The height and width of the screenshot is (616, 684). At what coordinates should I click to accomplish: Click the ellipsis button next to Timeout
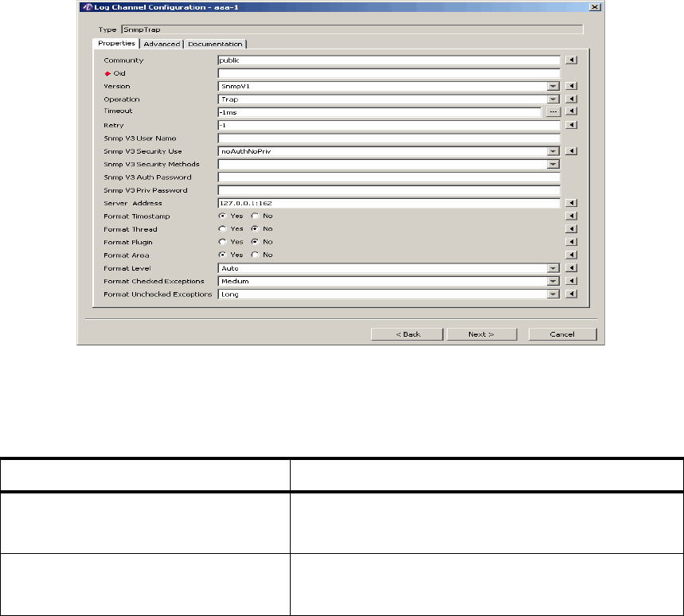click(x=553, y=112)
